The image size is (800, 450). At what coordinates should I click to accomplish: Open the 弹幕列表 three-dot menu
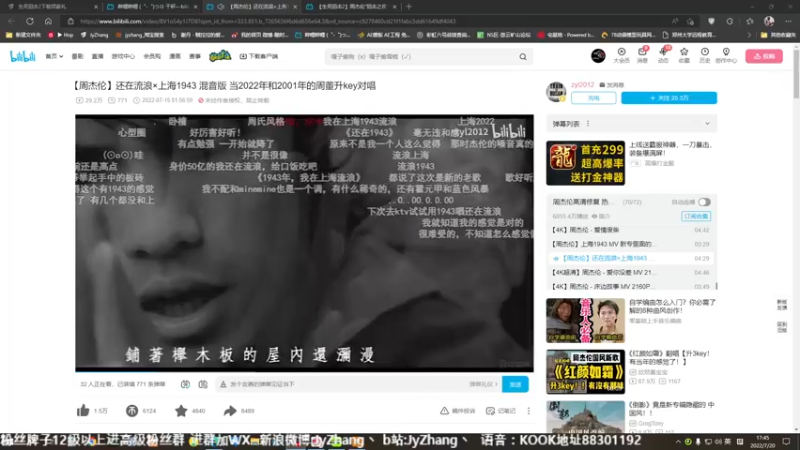(588, 123)
